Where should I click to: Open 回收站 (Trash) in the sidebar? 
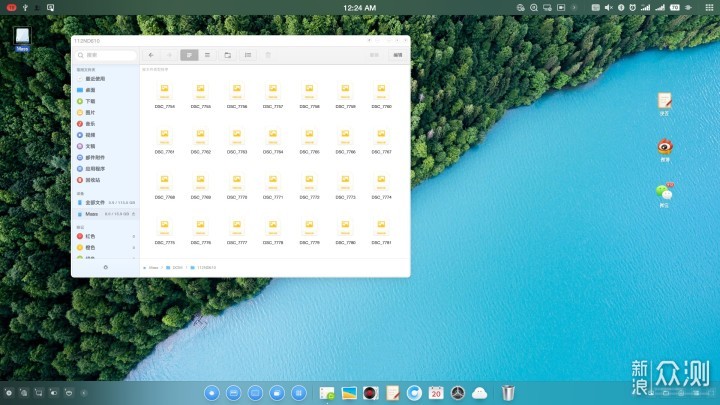pyautogui.click(x=92, y=180)
